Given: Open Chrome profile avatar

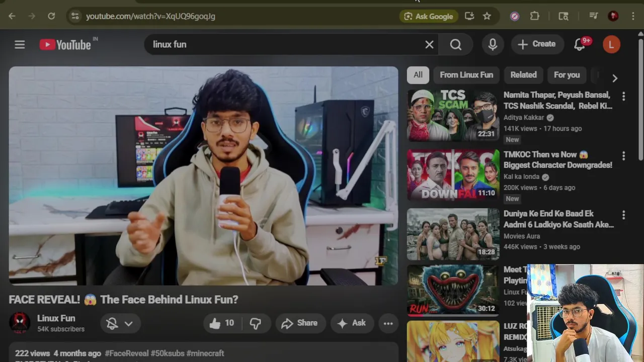Looking at the screenshot, I should tap(613, 16).
